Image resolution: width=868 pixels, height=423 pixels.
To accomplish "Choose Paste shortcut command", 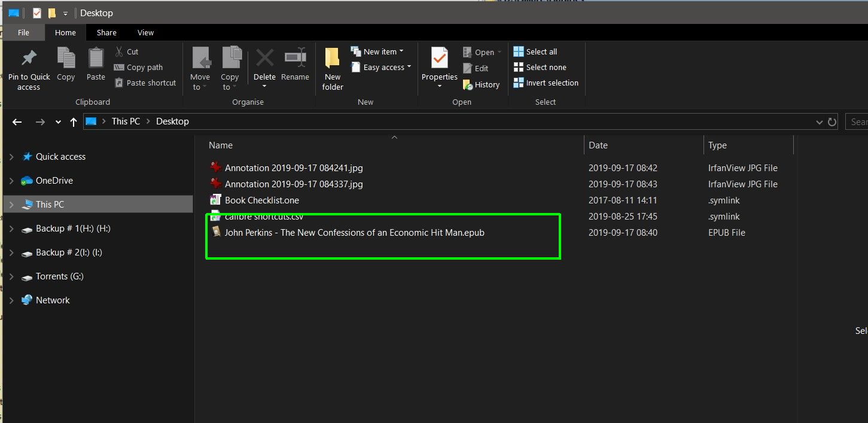I will (145, 83).
